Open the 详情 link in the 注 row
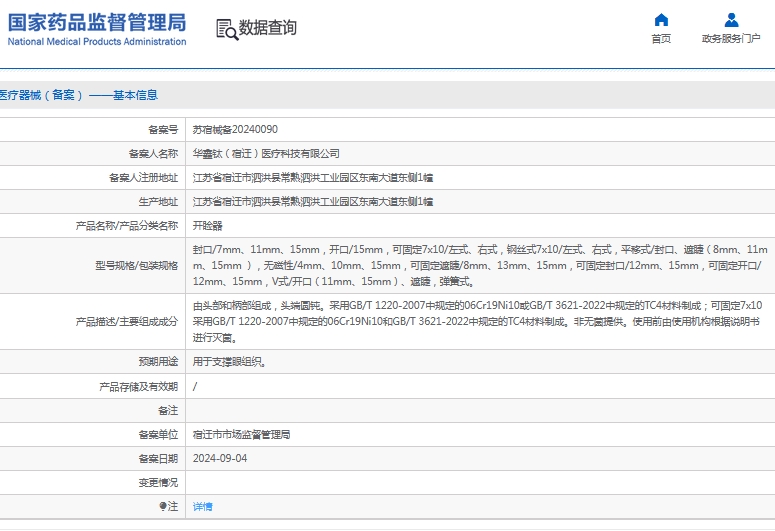 pyautogui.click(x=203, y=507)
